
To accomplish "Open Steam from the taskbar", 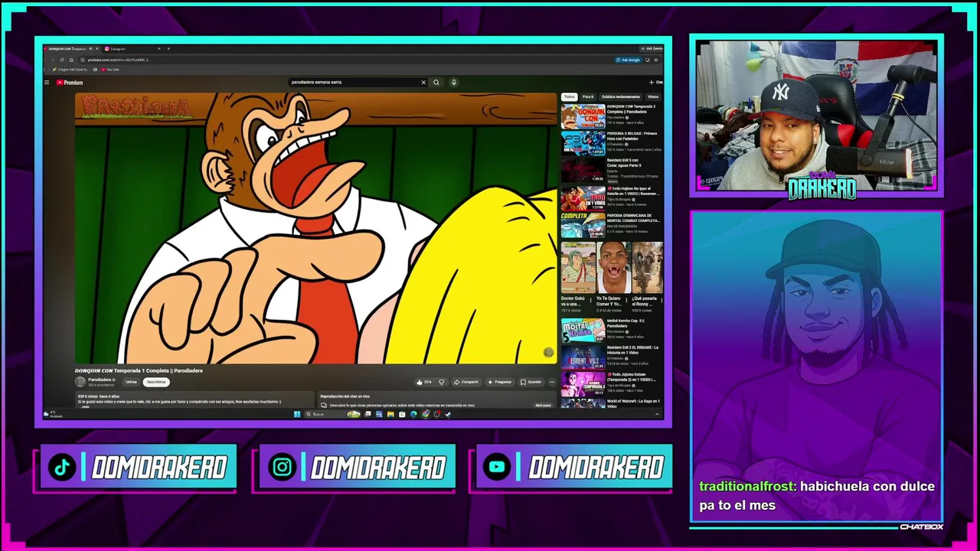I will click(x=448, y=414).
